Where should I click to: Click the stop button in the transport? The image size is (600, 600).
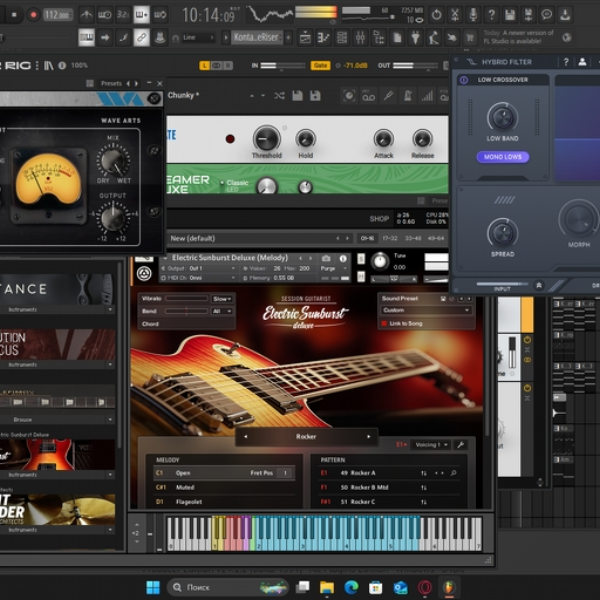pyautogui.click(x=14, y=15)
